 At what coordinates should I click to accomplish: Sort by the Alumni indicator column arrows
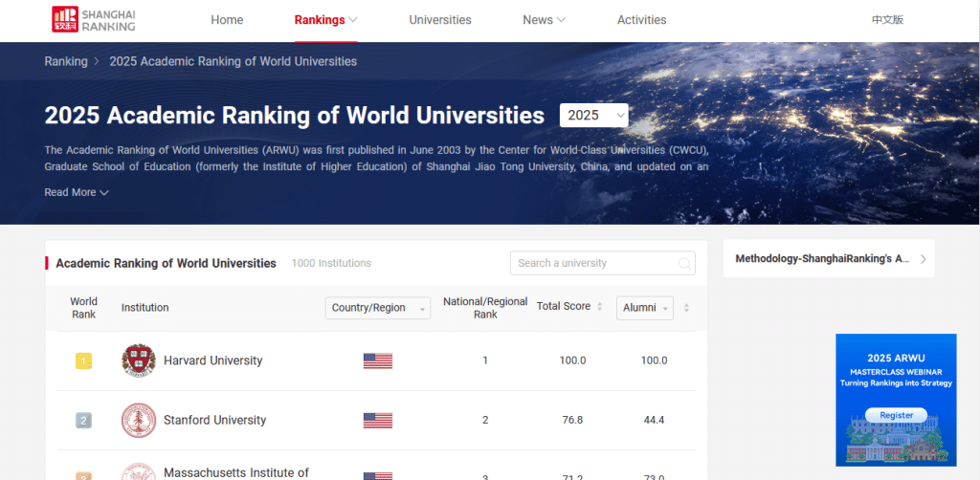pos(686,308)
